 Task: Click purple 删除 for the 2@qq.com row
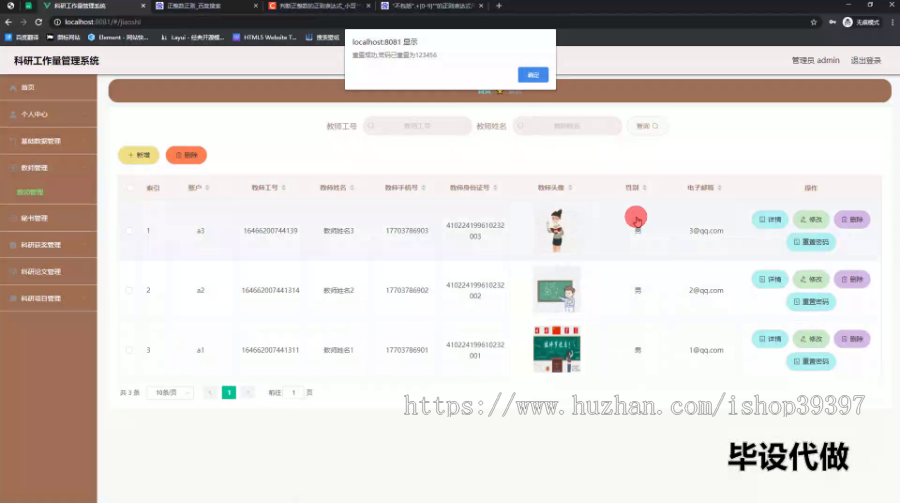[852, 279]
